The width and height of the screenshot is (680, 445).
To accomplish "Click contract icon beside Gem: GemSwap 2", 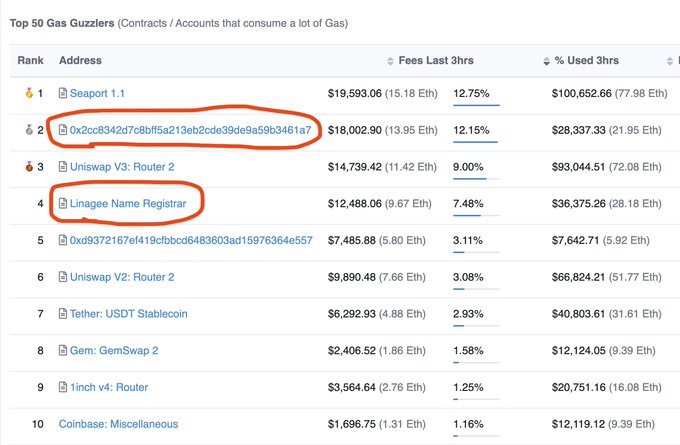I will 63,350.
